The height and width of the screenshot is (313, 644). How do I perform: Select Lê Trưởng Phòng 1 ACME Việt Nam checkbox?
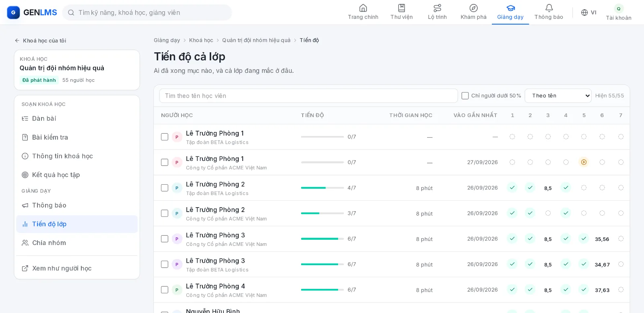click(x=165, y=163)
